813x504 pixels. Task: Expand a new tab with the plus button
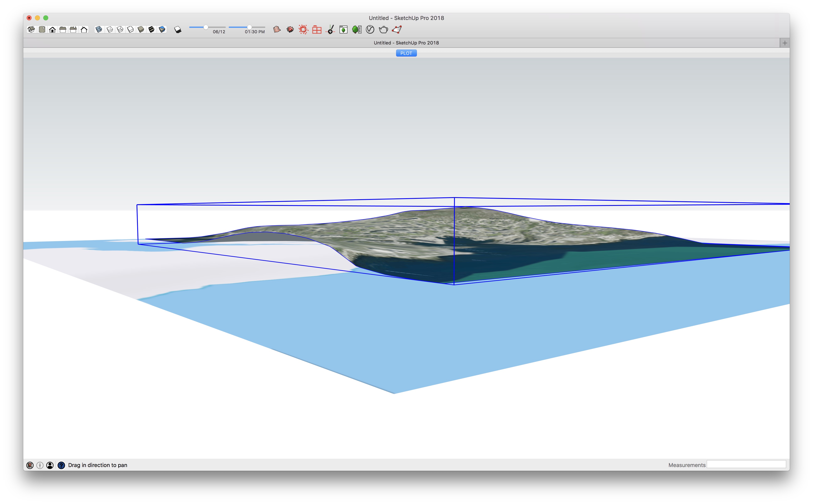click(785, 43)
